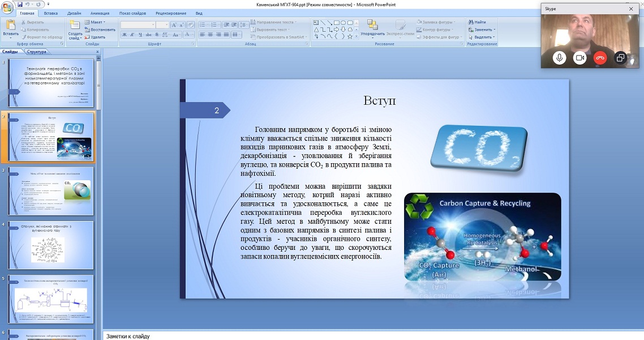
Task: Open the Направление текста dropdown
Action: [x=273, y=22]
